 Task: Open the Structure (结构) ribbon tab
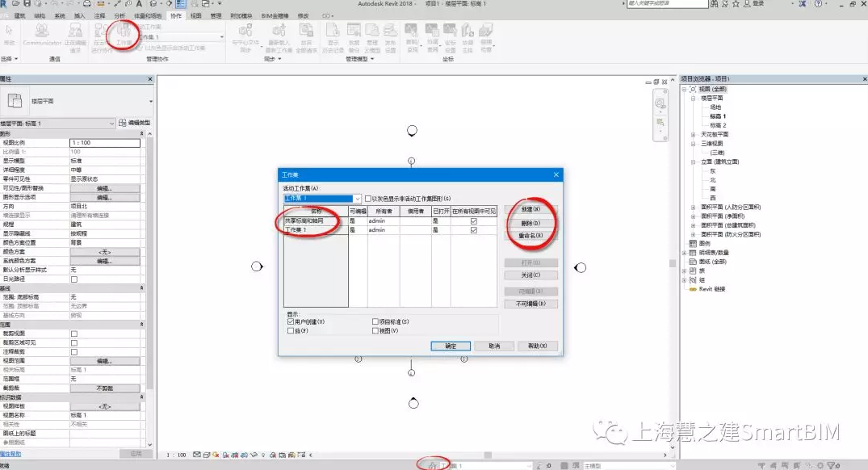[40, 16]
